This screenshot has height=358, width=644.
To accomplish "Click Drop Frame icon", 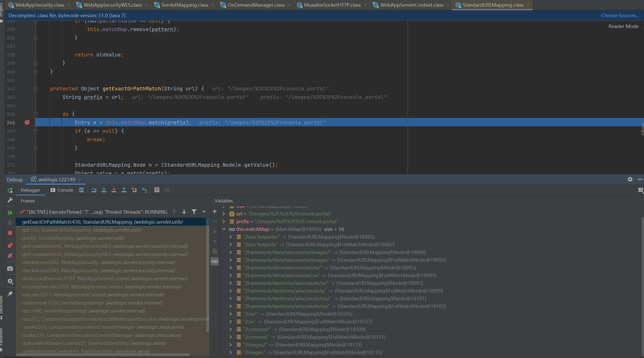I will [x=134, y=190].
